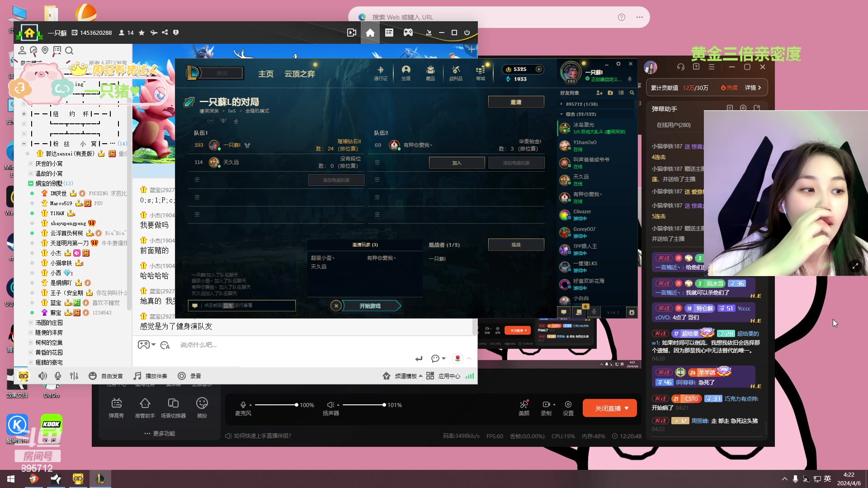Click the search icon in friends list
868x488 pixels.
632,93
